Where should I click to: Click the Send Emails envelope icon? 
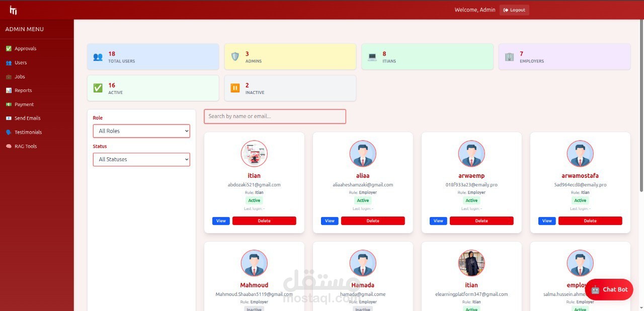click(9, 118)
